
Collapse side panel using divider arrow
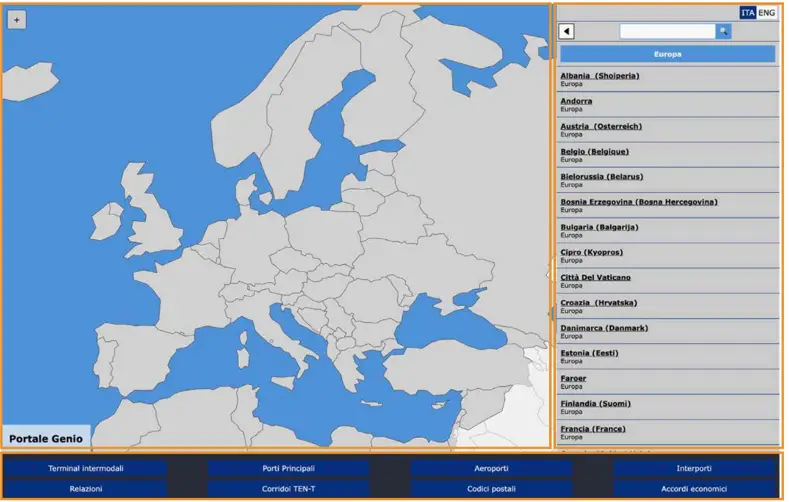(x=550, y=314)
